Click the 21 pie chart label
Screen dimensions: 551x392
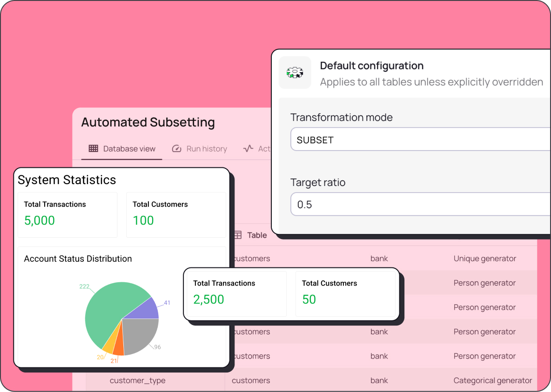(x=114, y=361)
